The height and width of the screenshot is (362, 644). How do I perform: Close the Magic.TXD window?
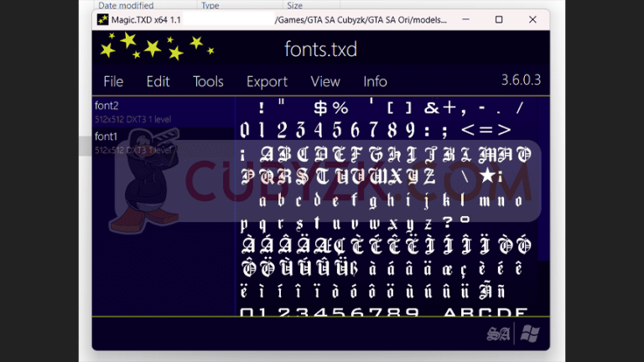(532, 19)
